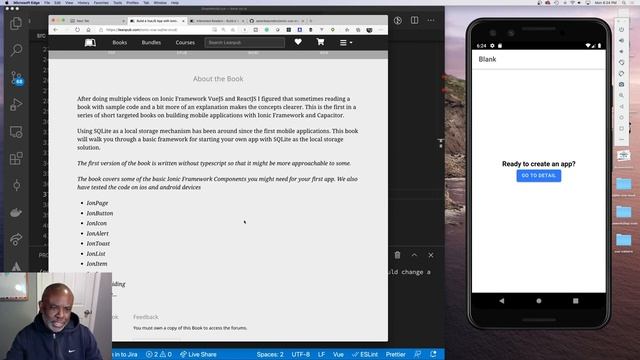
Task: Click the Courses menu on Leanpub
Action: click(185, 42)
